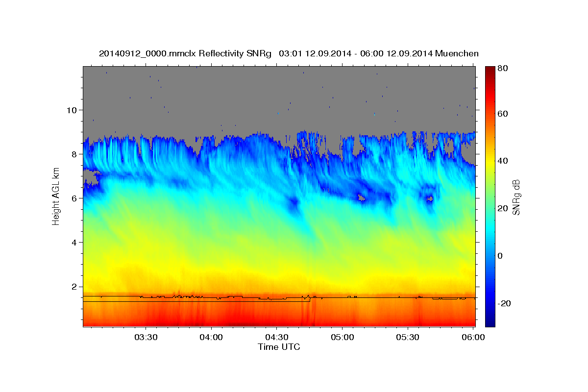Viewport: 588px width, 392px height.
Task: Click the height tick label 8
Action: click(75, 154)
